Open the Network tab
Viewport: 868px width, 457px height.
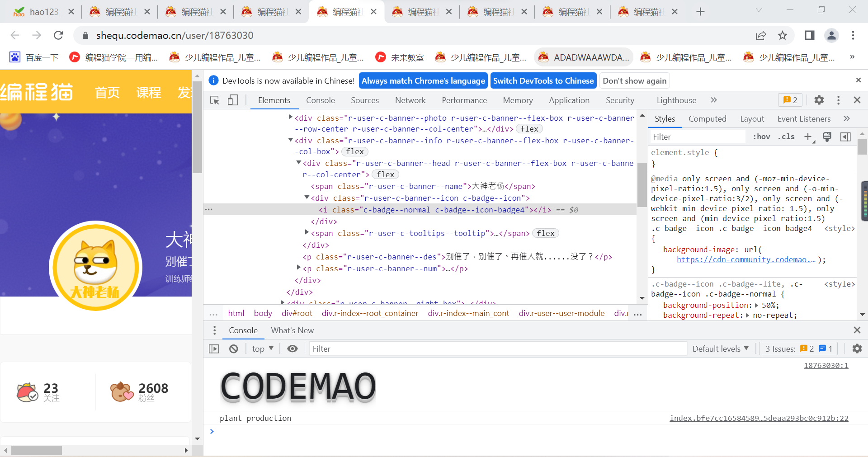(x=410, y=100)
